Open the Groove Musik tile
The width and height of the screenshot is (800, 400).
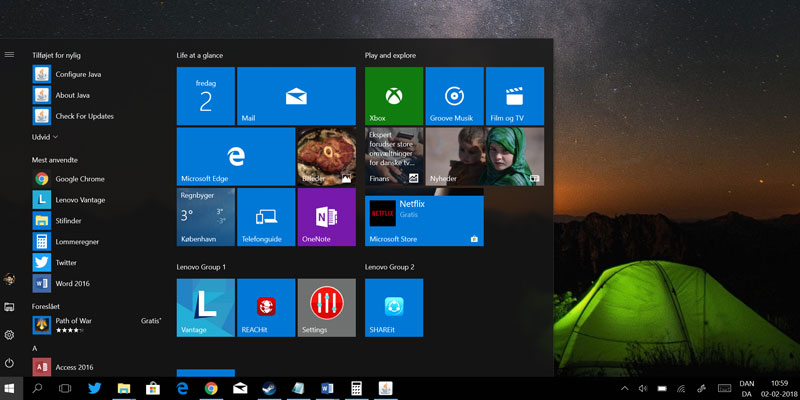[x=455, y=96]
